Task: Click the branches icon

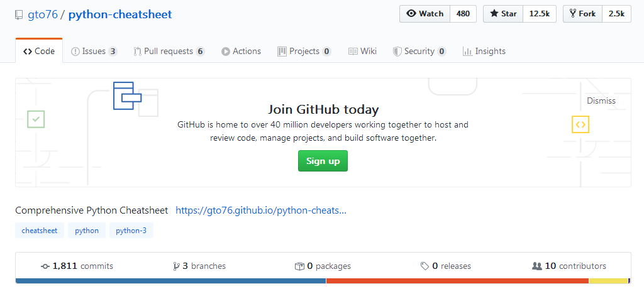Action: tap(176, 266)
